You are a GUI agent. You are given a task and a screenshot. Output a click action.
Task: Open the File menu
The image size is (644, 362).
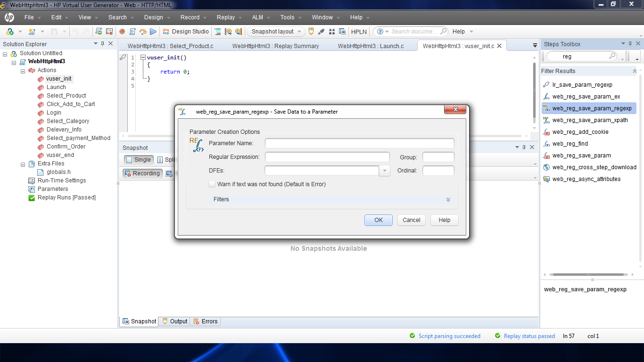pyautogui.click(x=29, y=17)
